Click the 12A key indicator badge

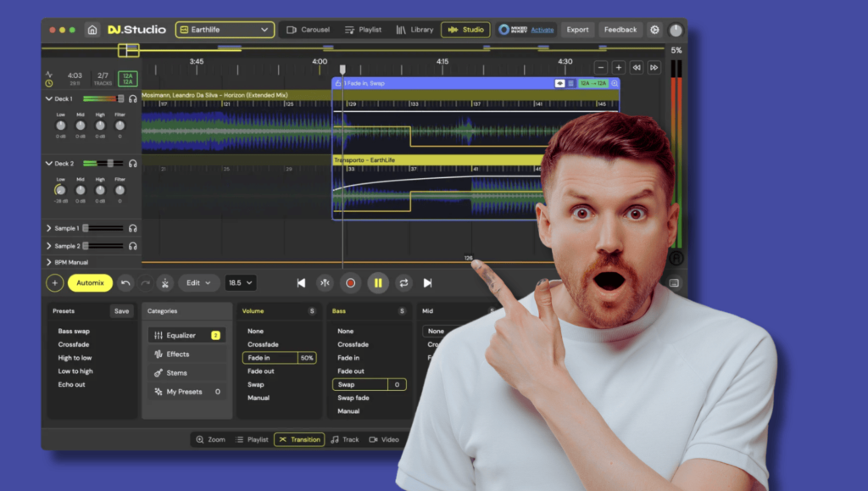128,79
